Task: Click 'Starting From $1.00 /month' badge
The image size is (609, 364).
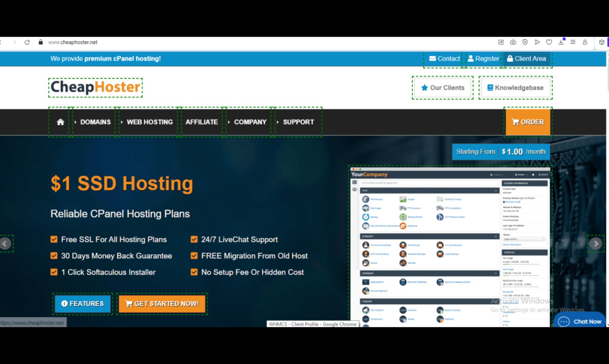Action: tap(501, 152)
